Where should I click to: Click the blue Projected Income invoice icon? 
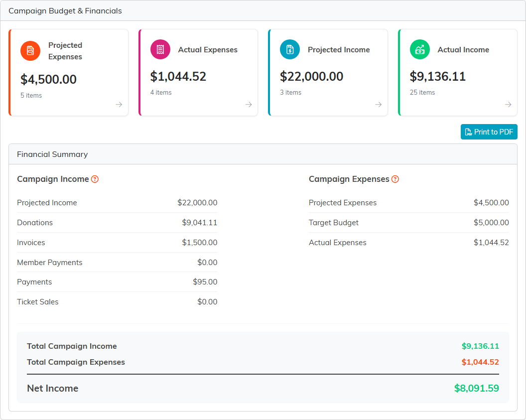(290, 49)
